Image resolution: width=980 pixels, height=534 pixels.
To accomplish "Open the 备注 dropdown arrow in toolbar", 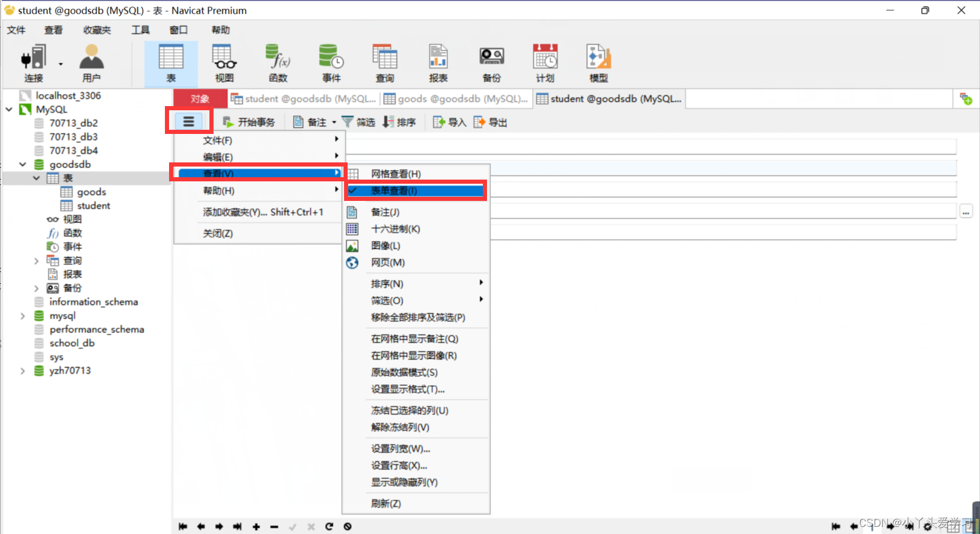I will tap(334, 123).
